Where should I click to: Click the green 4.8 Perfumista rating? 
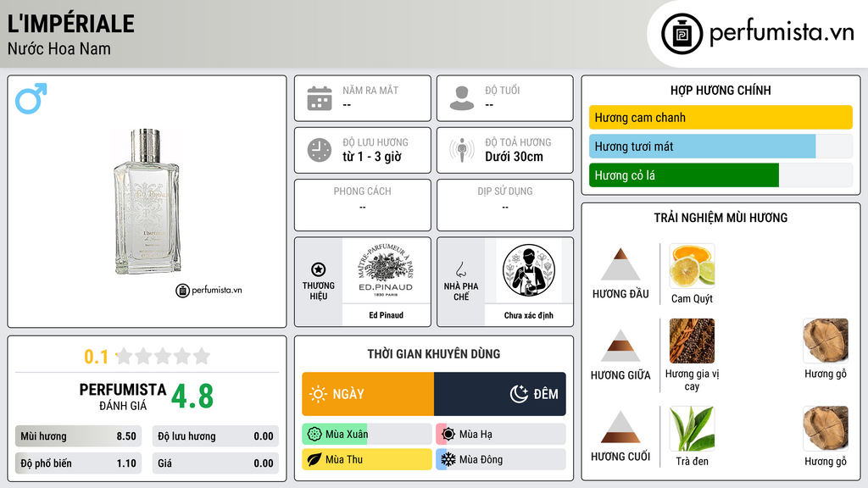pos(192,396)
